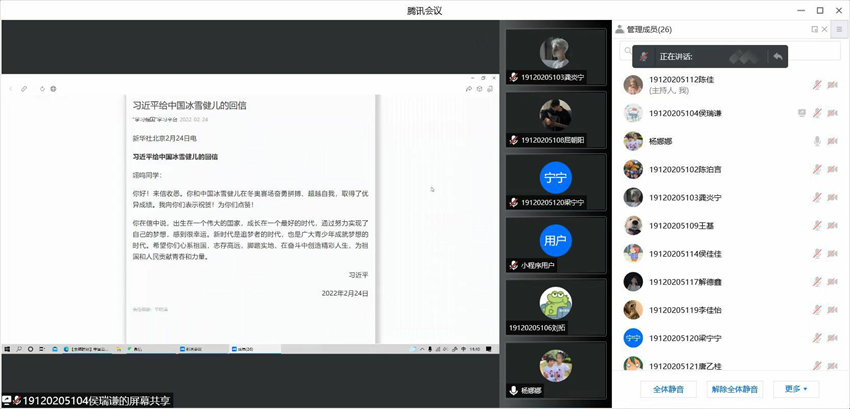Viewport: 850px width, 409px height.
Task: Select 19120205108屈朝阳 video thumbnail
Action: pyautogui.click(x=555, y=119)
